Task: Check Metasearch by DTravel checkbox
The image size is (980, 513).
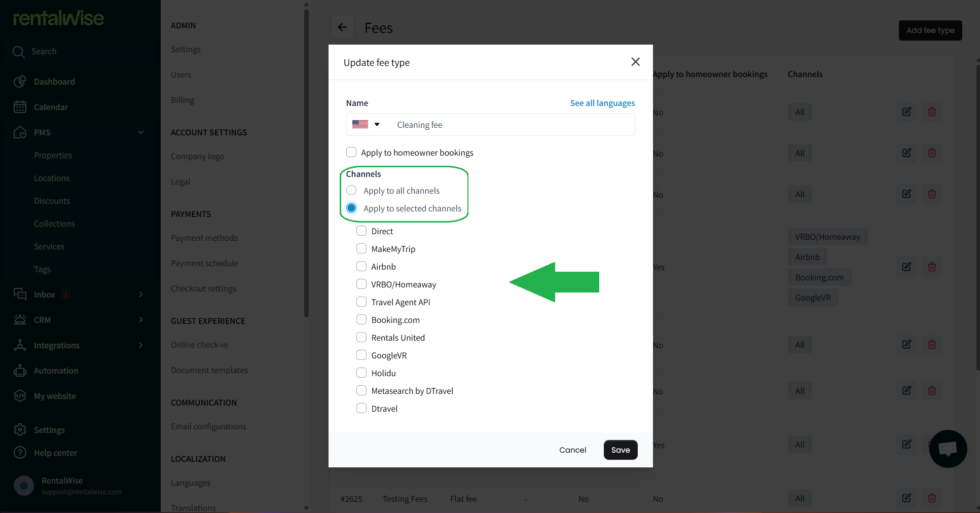Action: [x=361, y=390]
